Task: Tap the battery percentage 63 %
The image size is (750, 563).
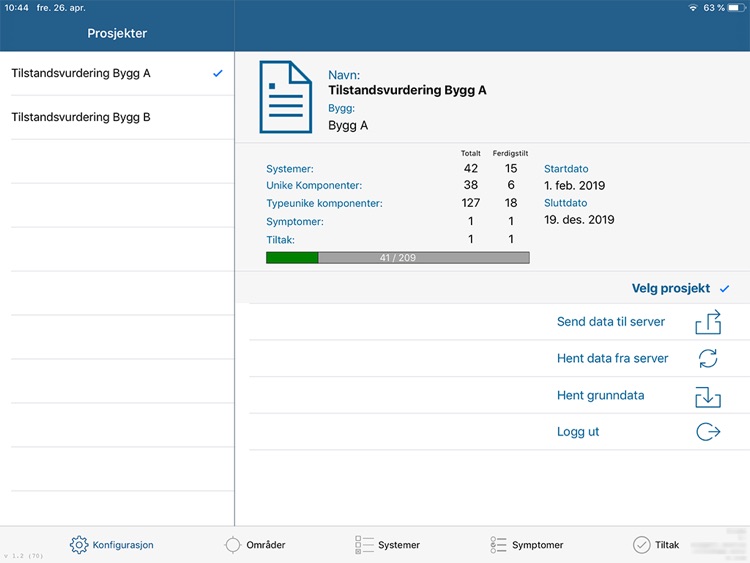Action: click(x=714, y=8)
